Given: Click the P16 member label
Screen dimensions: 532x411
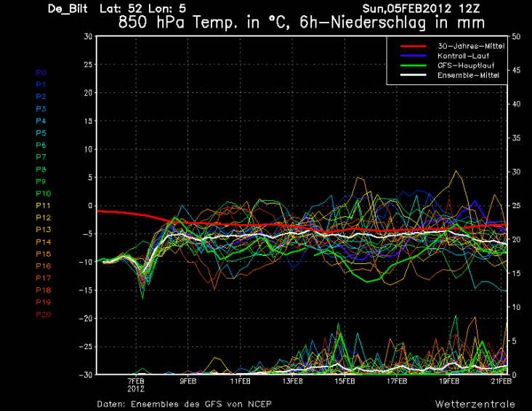Looking at the screenshot, I should point(44,266).
